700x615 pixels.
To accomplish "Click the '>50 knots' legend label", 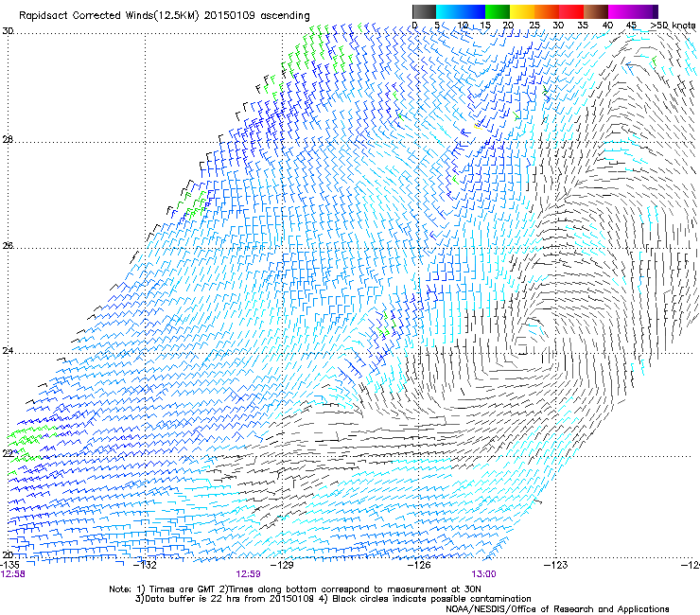I will point(673,26).
